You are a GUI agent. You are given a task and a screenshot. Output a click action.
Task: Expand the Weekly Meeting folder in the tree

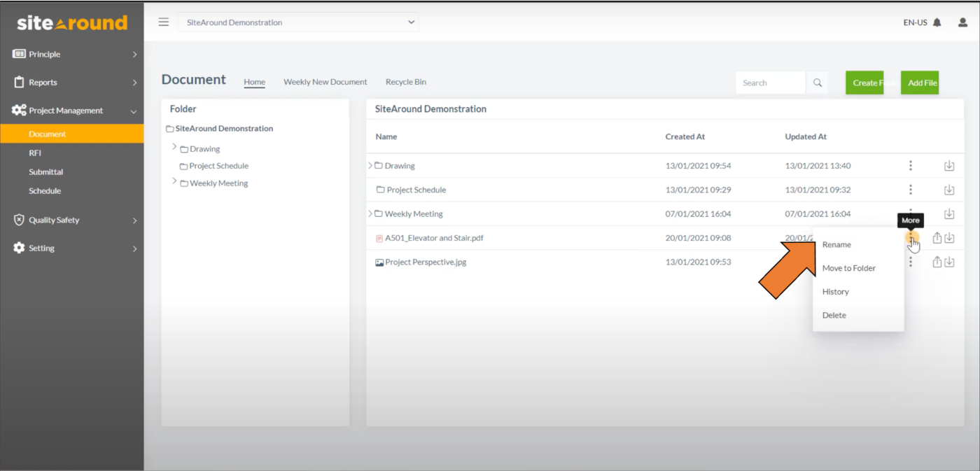coord(174,182)
